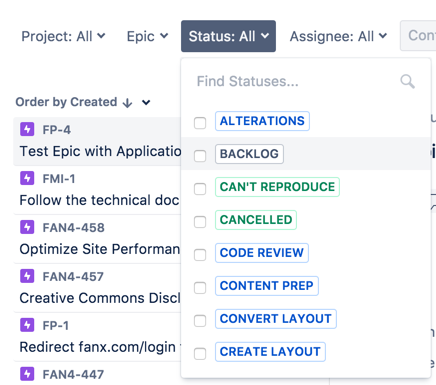Select the CAN'T REPRODUCE status label
This screenshot has height=385, width=436.
[277, 187]
